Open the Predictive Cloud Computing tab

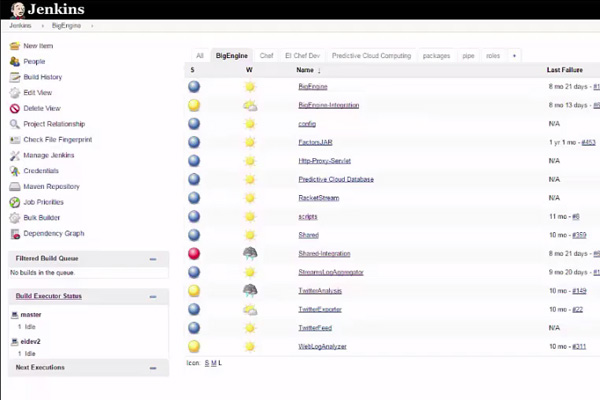(x=371, y=56)
